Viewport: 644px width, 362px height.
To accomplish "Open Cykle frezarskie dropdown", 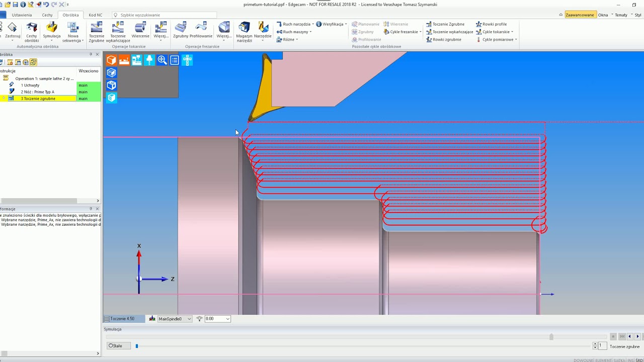I will point(403,32).
